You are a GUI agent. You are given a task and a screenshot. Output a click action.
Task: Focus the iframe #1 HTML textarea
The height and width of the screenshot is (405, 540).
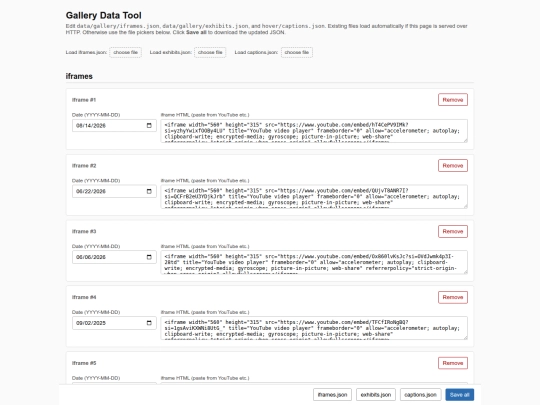click(x=314, y=131)
